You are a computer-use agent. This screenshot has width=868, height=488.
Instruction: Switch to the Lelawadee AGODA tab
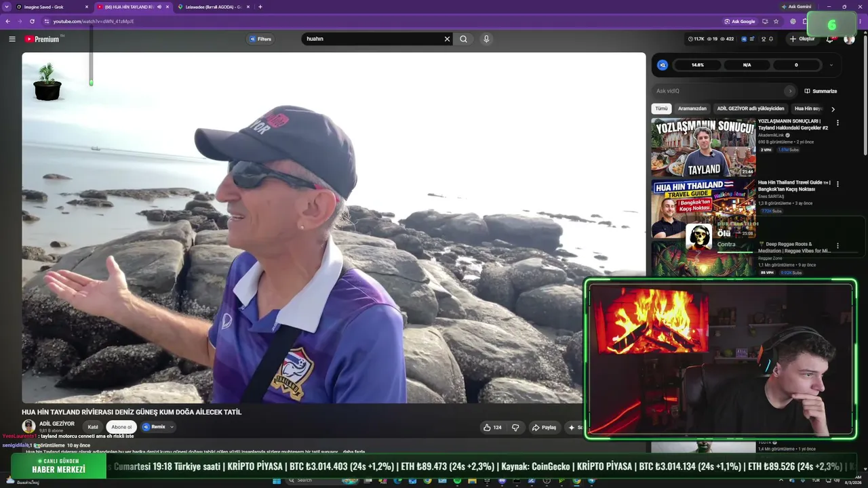click(x=213, y=7)
